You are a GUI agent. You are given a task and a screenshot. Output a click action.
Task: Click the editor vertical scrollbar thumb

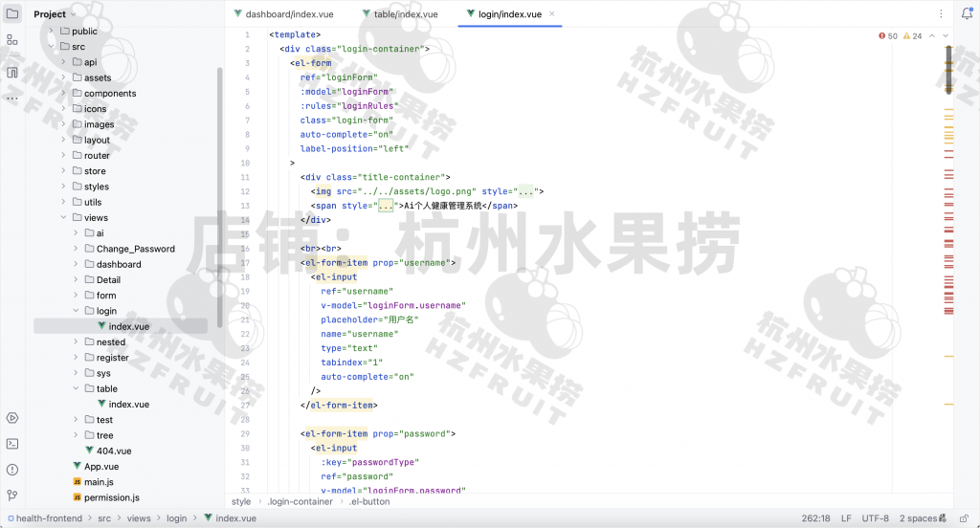click(x=948, y=70)
